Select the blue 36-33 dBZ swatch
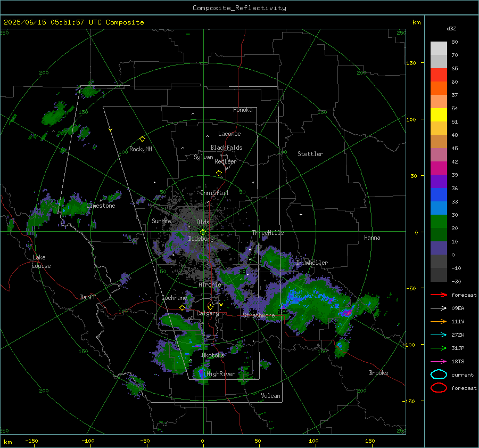 439,195
